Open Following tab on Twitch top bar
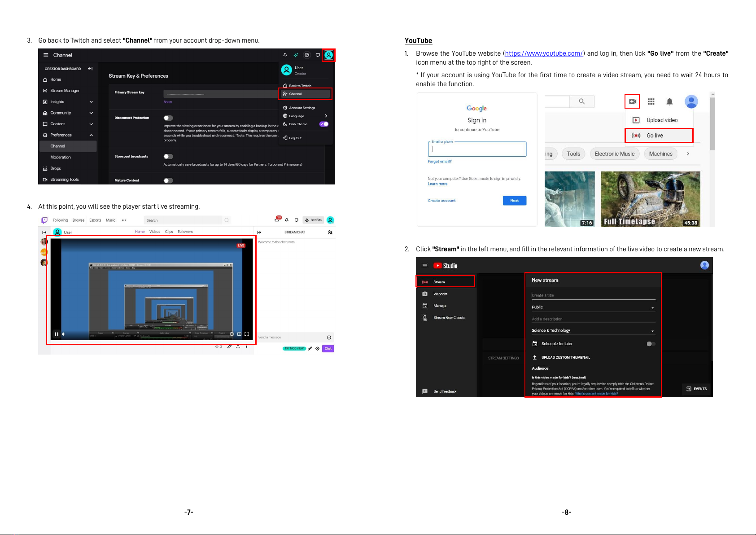Screen dimensions: 756x535 tap(60, 220)
